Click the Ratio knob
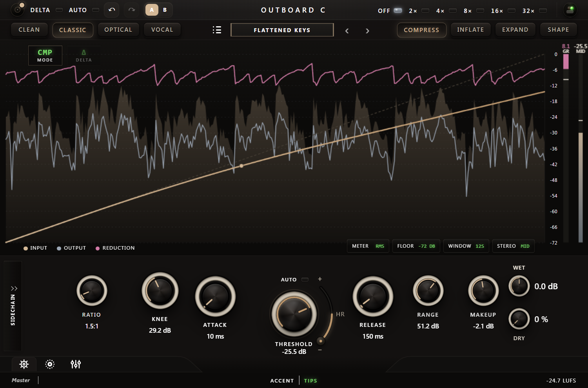Image resolution: width=588 pixels, height=388 pixels. click(92, 291)
